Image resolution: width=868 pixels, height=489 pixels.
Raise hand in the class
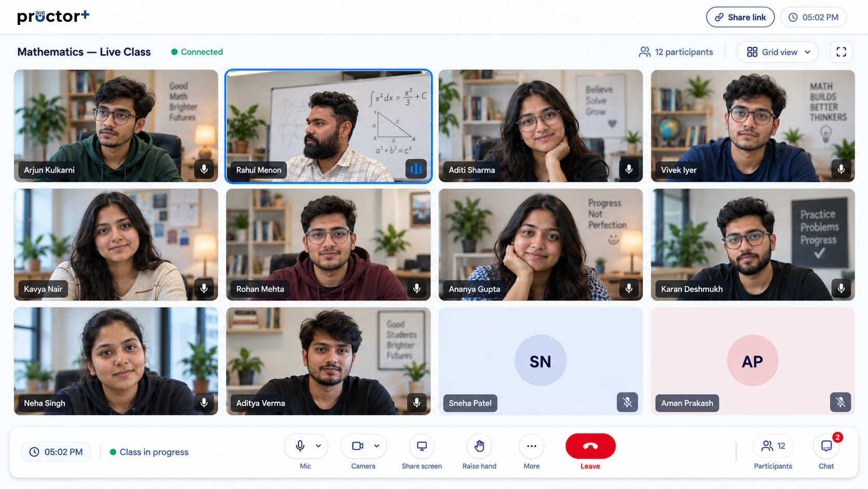(479, 446)
